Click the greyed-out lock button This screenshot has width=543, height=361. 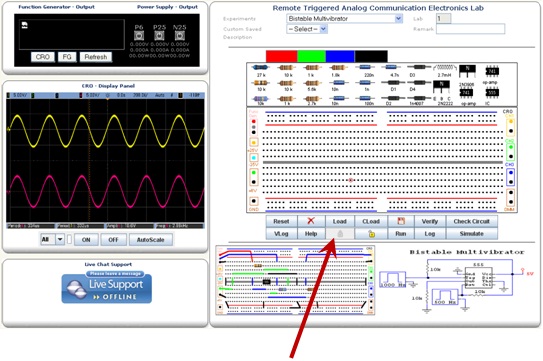[340, 234]
